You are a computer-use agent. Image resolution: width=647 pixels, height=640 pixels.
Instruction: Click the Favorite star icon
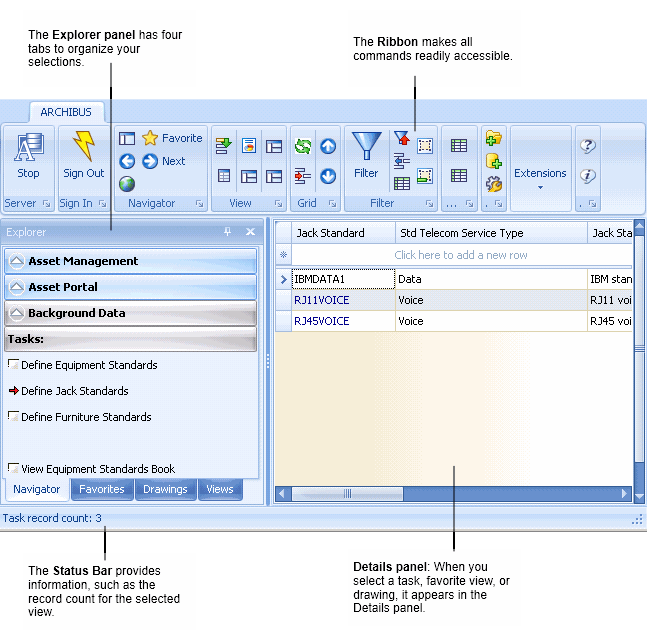coord(150,138)
